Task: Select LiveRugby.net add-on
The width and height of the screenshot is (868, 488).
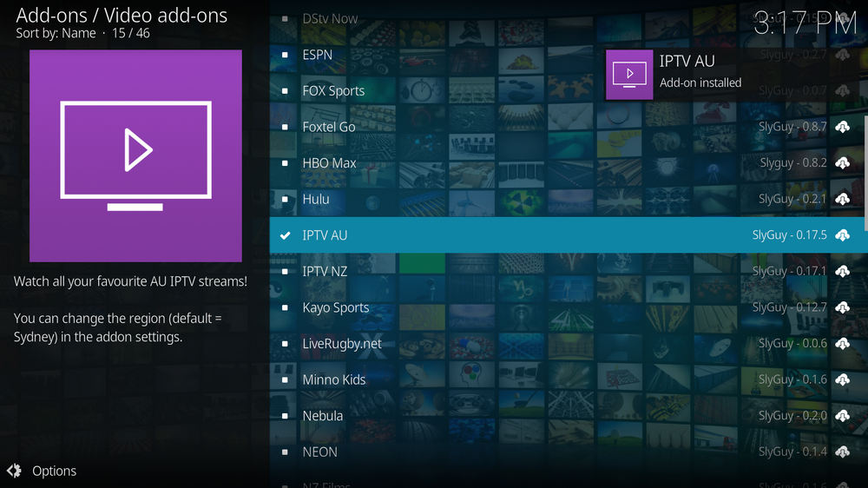Action: (x=342, y=344)
